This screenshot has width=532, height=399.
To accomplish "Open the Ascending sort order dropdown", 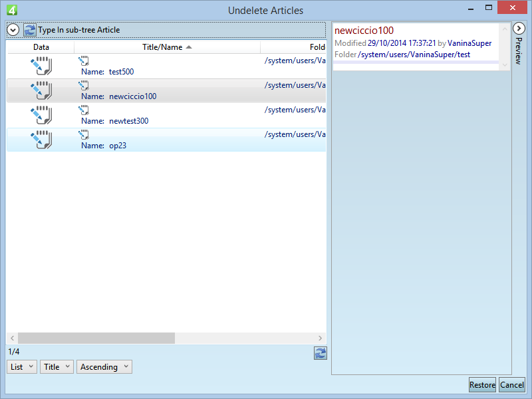I will [x=104, y=367].
